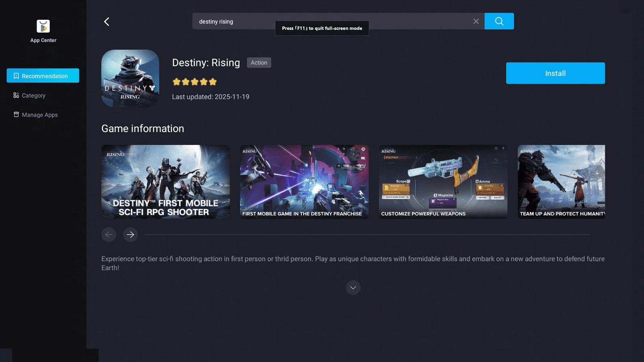Select the third rating star

(x=195, y=81)
